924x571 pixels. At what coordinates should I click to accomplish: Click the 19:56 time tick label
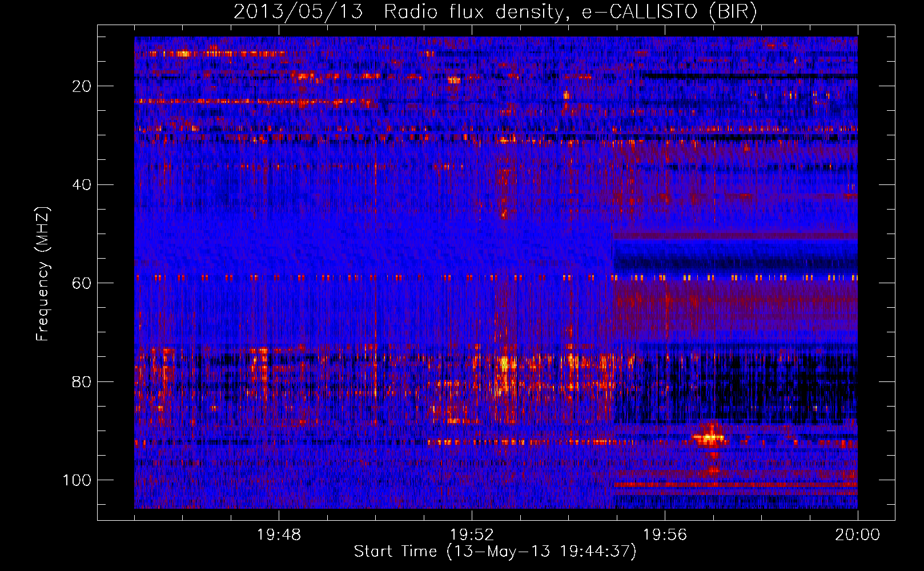coord(665,535)
